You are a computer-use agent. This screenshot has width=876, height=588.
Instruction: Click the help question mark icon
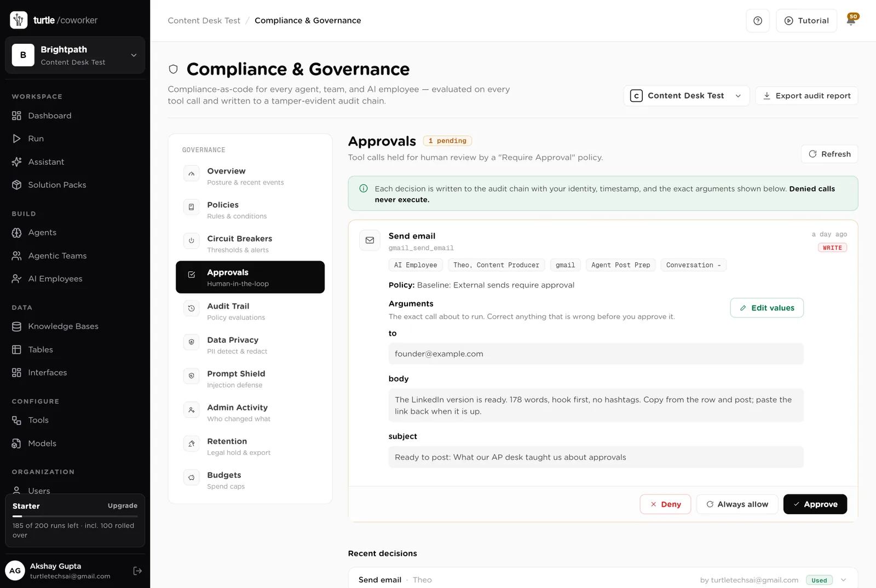pyautogui.click(x=758, y=21)
